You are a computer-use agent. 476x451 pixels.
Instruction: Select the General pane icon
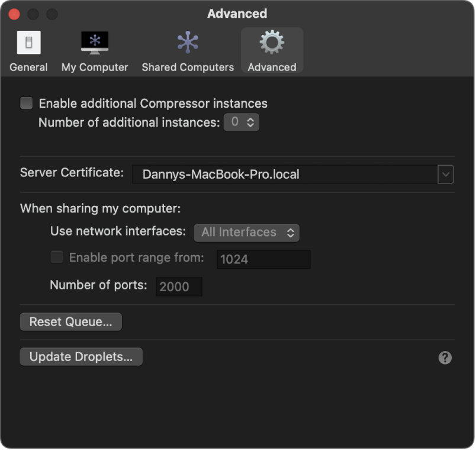[28, 41]
